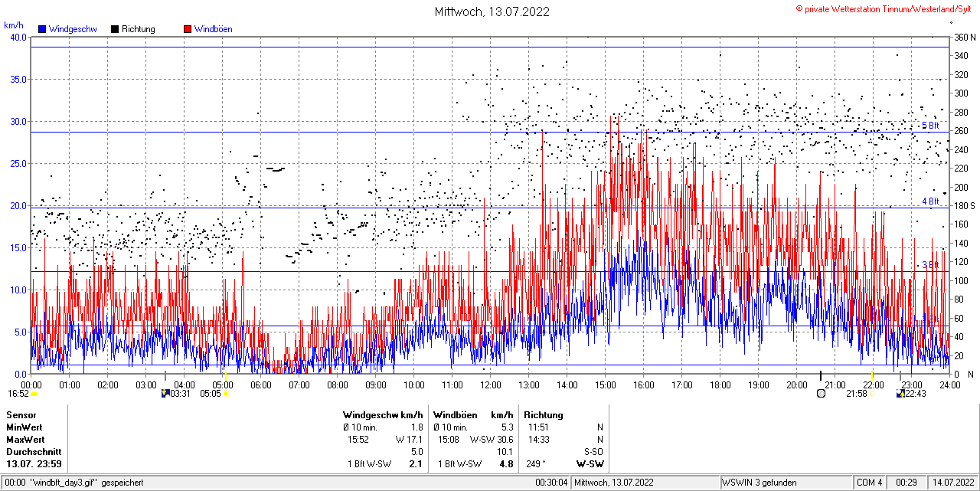Click the 30.6 maximum gust value
The image size is (980, 491).
click(505, 439)
